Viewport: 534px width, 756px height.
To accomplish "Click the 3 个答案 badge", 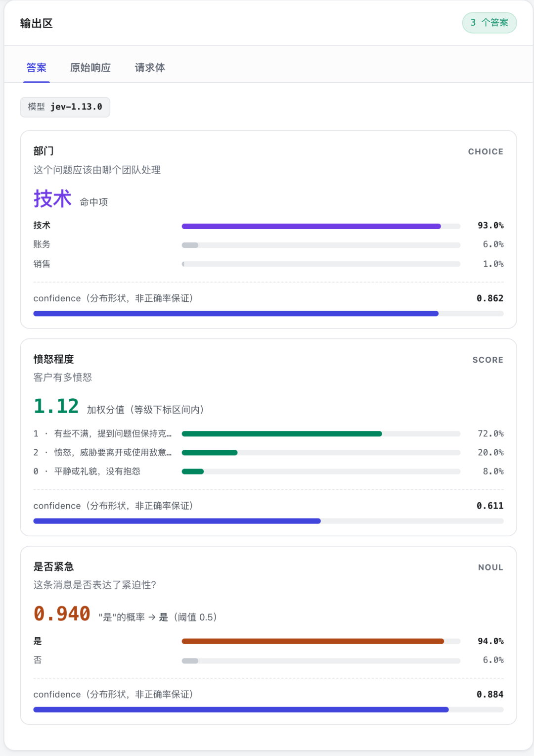I will click(489, 23).
